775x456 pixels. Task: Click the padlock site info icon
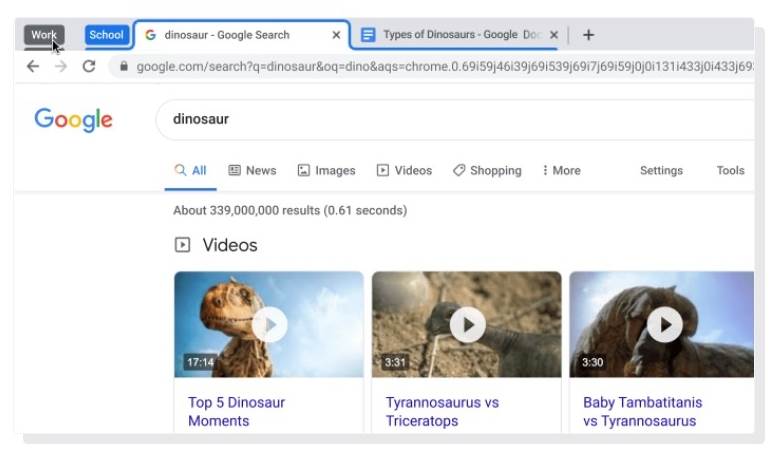click(x=124, y=67)
